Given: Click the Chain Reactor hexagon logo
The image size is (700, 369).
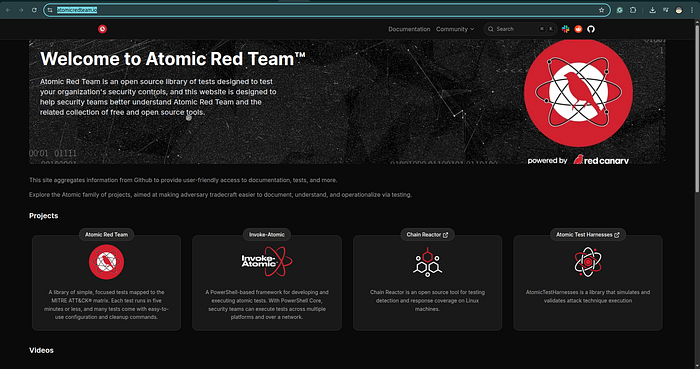Looking at the screenshot, I should [427, 262].
